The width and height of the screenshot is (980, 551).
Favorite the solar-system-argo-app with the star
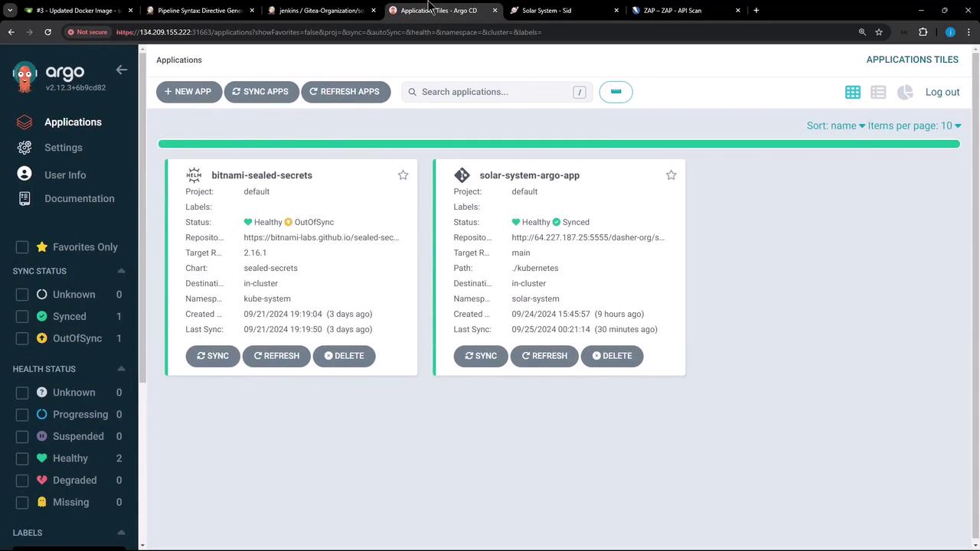coord(671,175)
